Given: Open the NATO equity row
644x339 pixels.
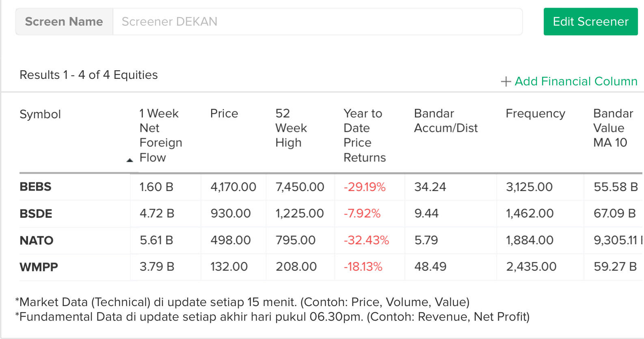Looking at the screenshot, I should 37,240.
